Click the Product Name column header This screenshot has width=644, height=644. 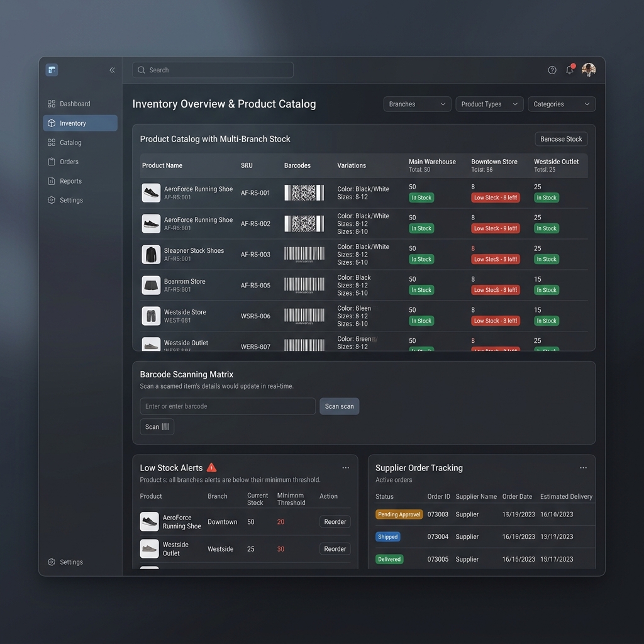pyautogui.click(x=162, y=165)
